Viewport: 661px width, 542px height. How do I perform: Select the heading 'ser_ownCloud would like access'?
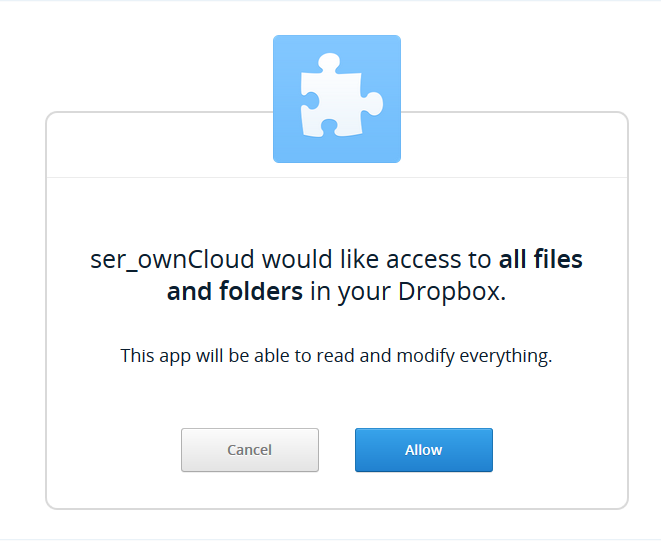336,275
